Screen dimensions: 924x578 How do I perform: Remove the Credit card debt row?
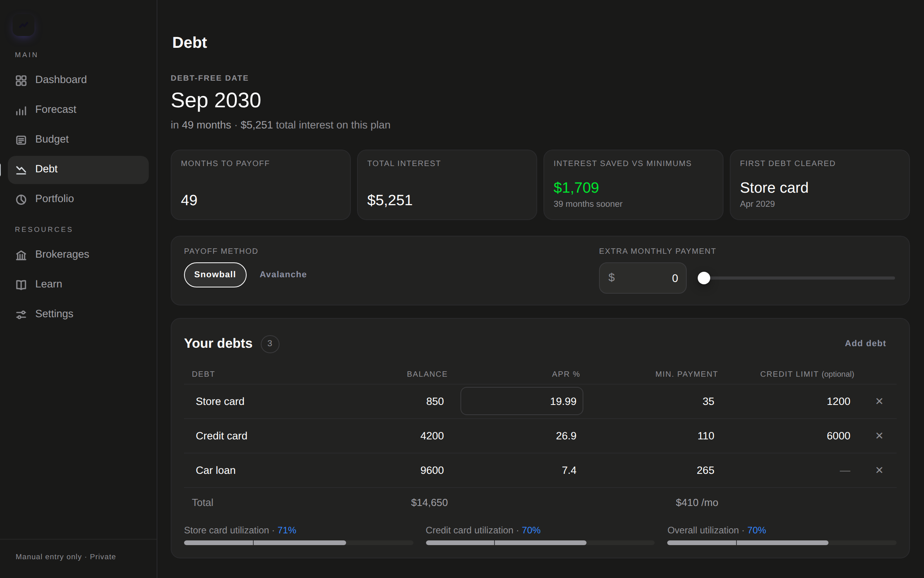click(x=879, y=436)
